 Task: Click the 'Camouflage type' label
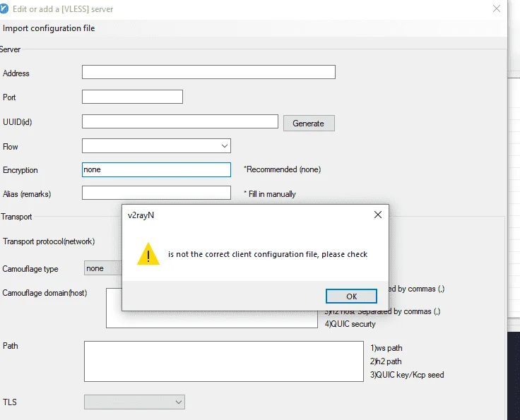pos(30,269)
